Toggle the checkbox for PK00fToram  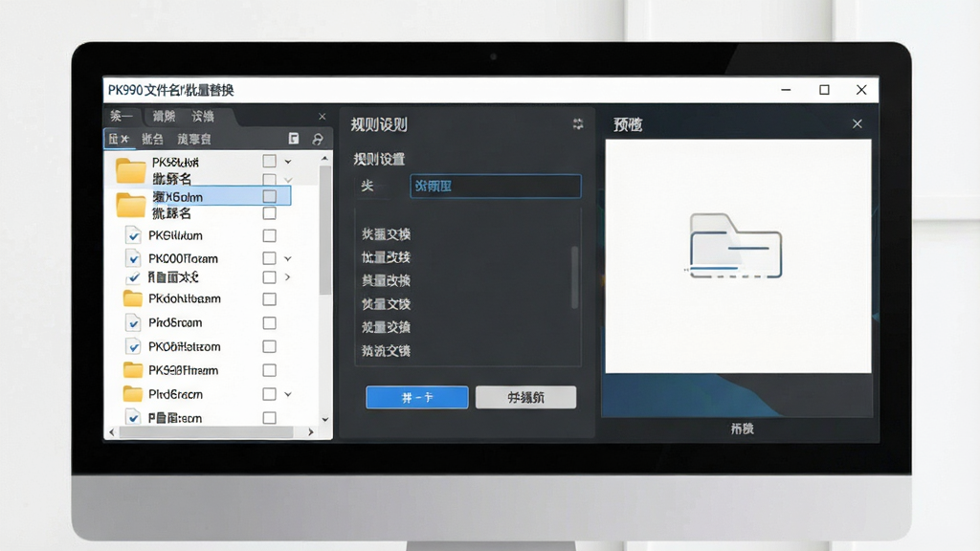click(269, 258)
